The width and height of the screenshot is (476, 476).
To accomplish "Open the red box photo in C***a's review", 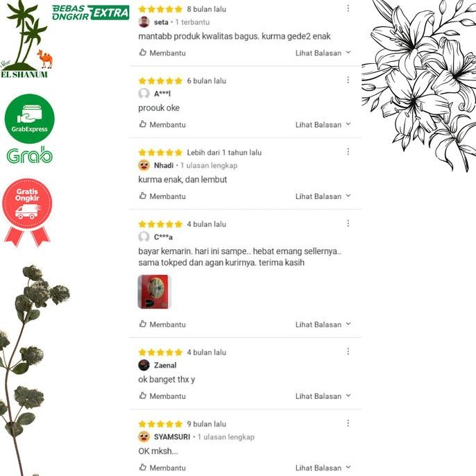I will [154, 291].
